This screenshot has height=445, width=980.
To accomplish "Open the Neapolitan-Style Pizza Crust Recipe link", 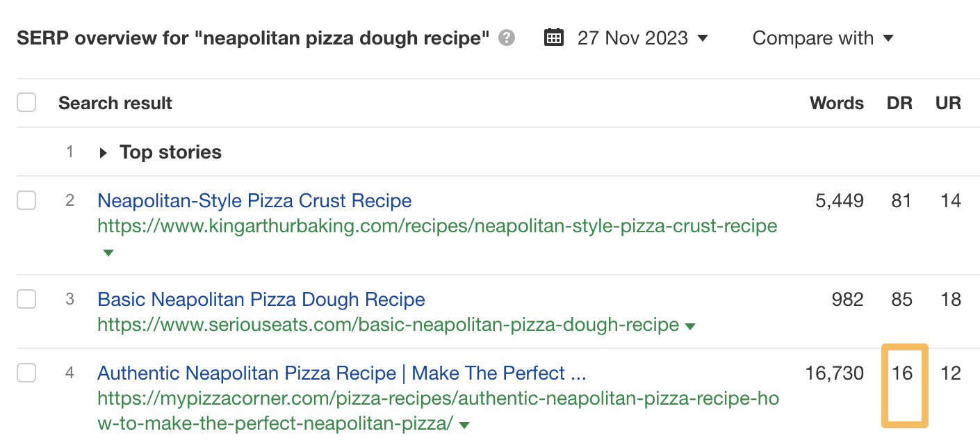I will click(x=254, y=200).
